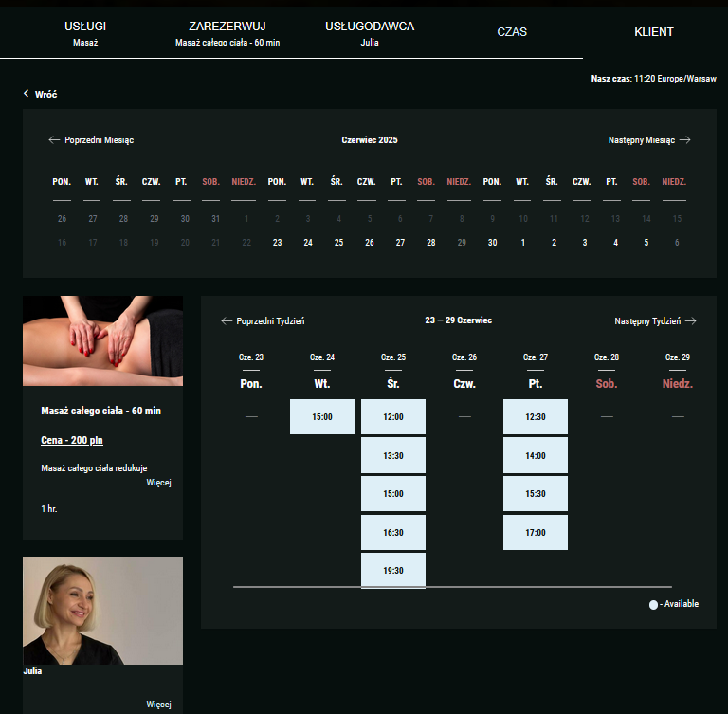The height and width of the screenshot is (714, 728).
Task: Click the 23 – 29 Czerwiec week heading
Action: click(x=458, y=320)
